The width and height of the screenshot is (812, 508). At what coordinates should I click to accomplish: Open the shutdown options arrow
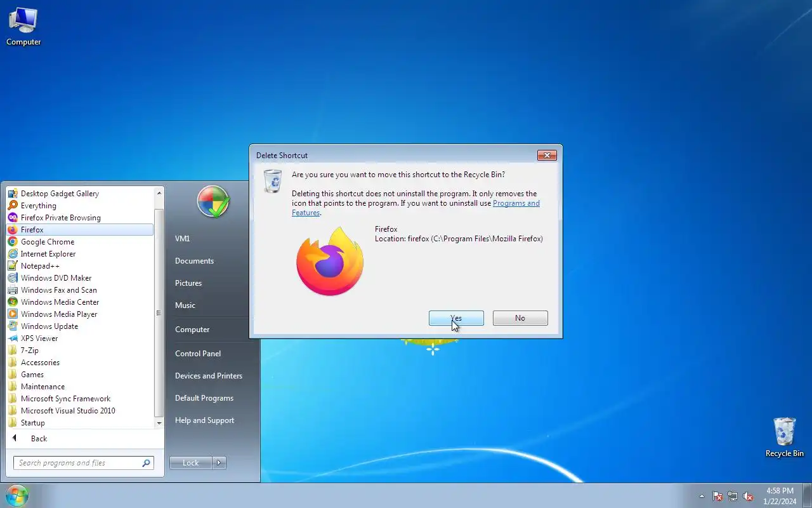click(x=219, y=463)
